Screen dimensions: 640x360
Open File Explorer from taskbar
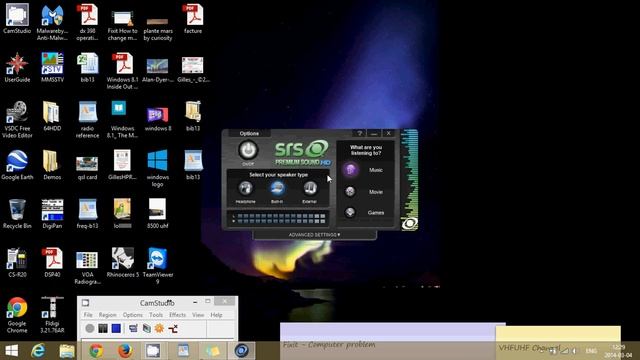pos(67,351)
